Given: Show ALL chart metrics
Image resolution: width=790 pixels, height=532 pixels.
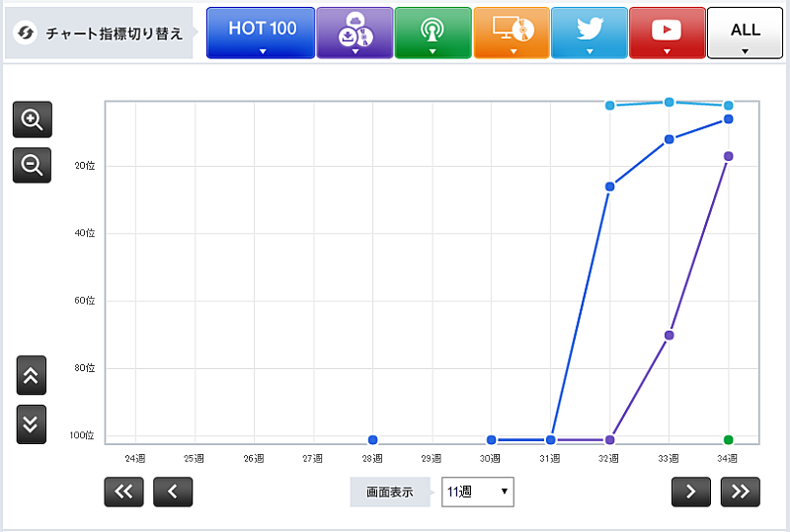Looking at the screenshot, I should click(x=745, y=33).
